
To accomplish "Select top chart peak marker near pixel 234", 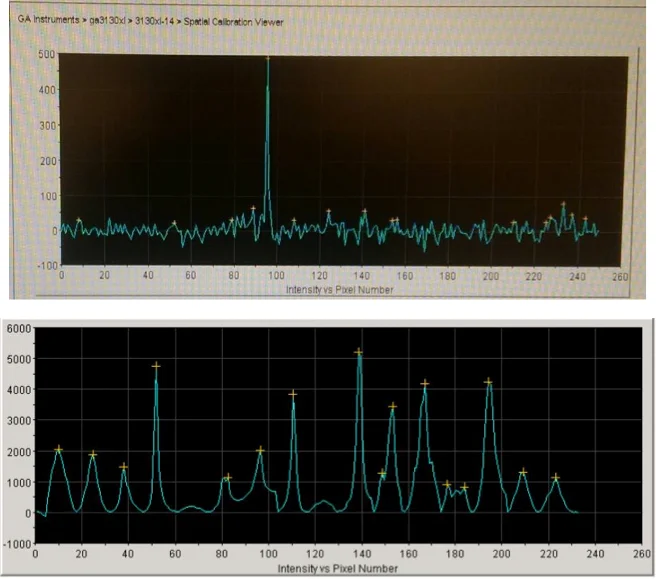I will pos(563,204).
